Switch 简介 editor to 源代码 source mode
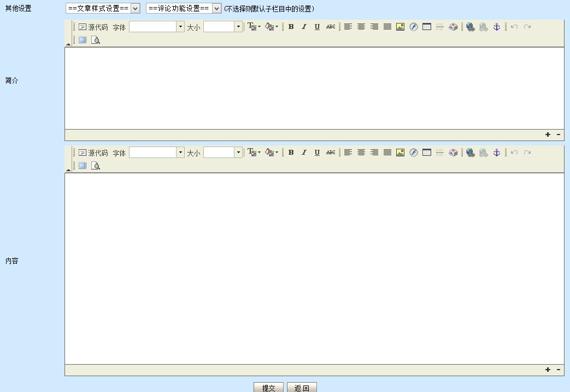 [x=93, y=27]
